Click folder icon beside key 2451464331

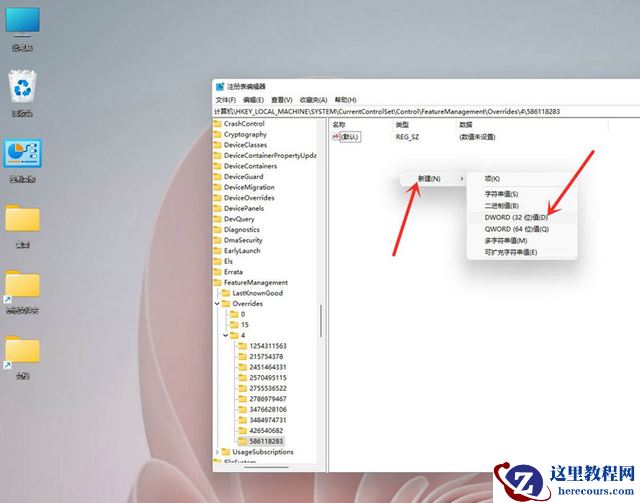[243, 367]
